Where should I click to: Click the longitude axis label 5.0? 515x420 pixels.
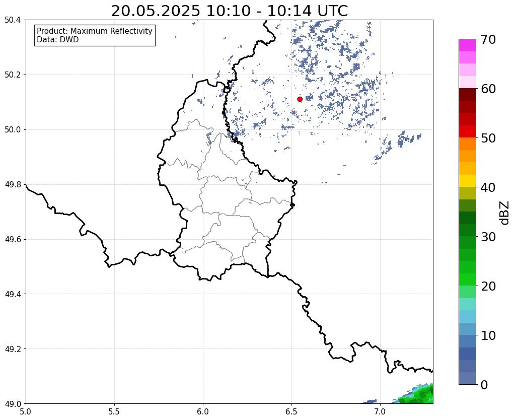[26, 411]
